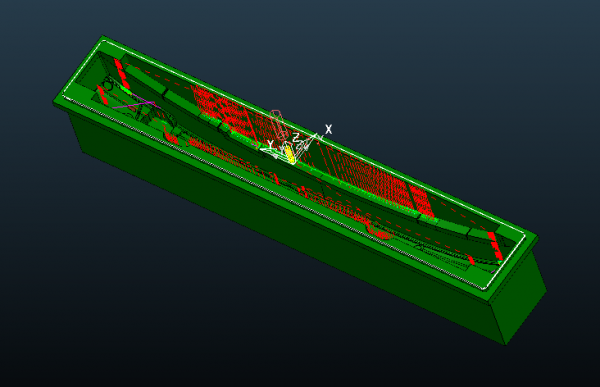Click the X axis label

[x=328, y=129]
